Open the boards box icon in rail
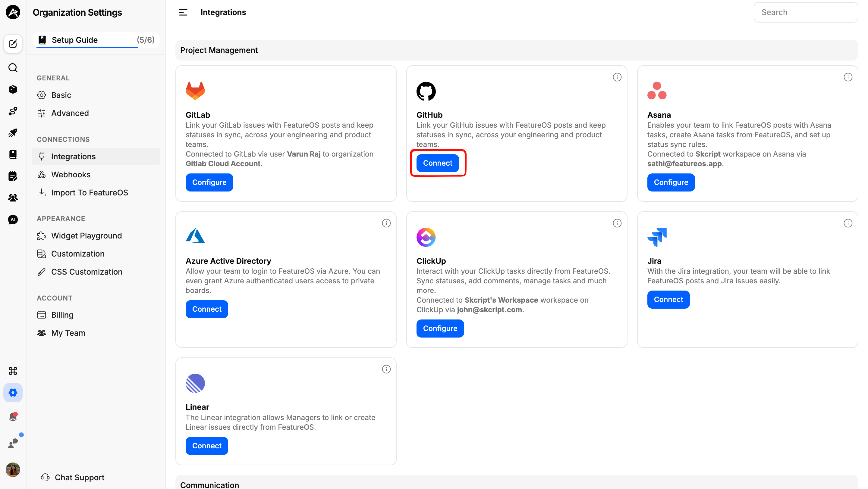The width and height of the screenshot is (868, 489). (13, 89)
